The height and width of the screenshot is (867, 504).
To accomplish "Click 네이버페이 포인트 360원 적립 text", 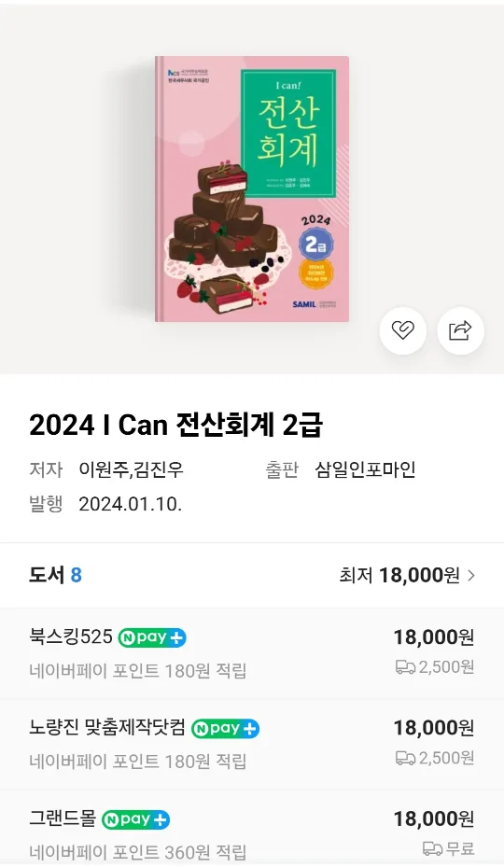I will pos(138,852).
